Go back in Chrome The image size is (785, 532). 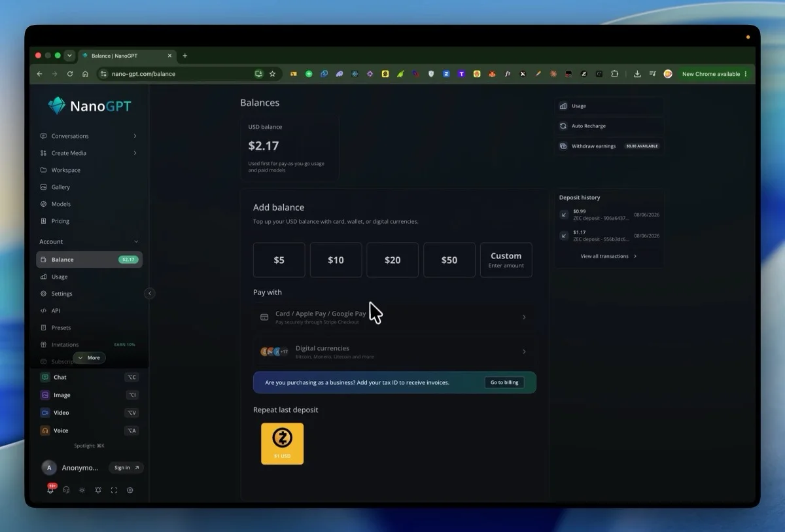(x=39, y=74)
